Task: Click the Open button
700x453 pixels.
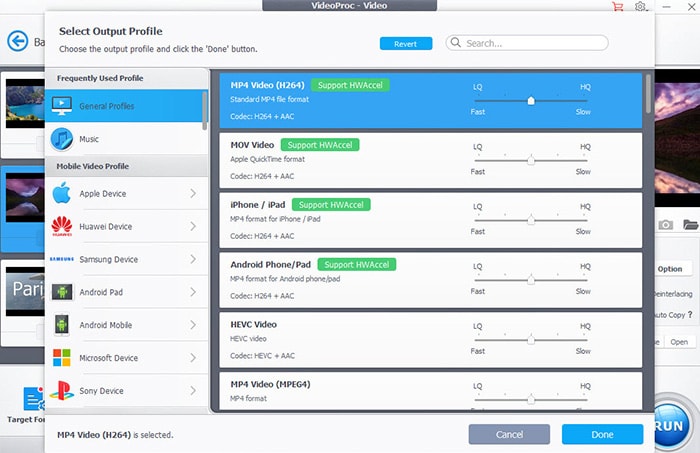Action: pos(679,342)
